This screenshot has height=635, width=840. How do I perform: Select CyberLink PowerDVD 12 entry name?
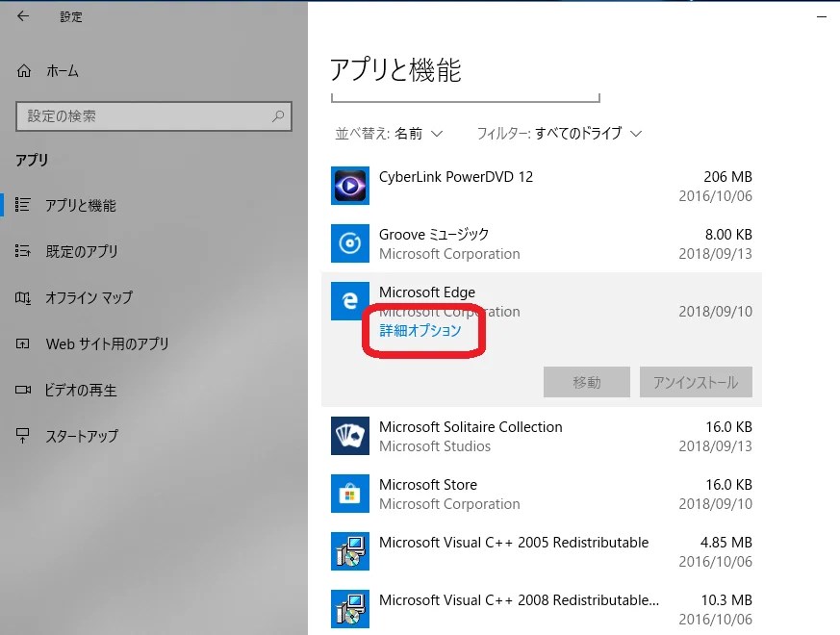click(x=456, y=177)
